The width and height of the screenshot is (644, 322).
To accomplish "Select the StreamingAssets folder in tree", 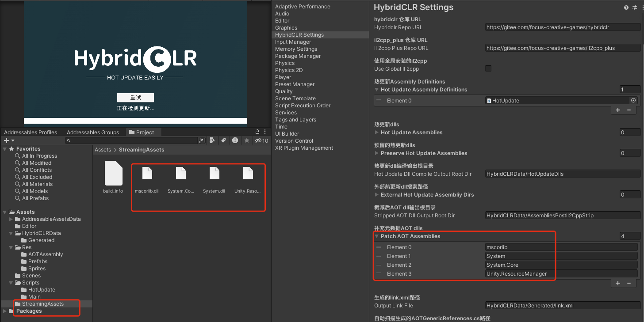I will coord(42,304).
